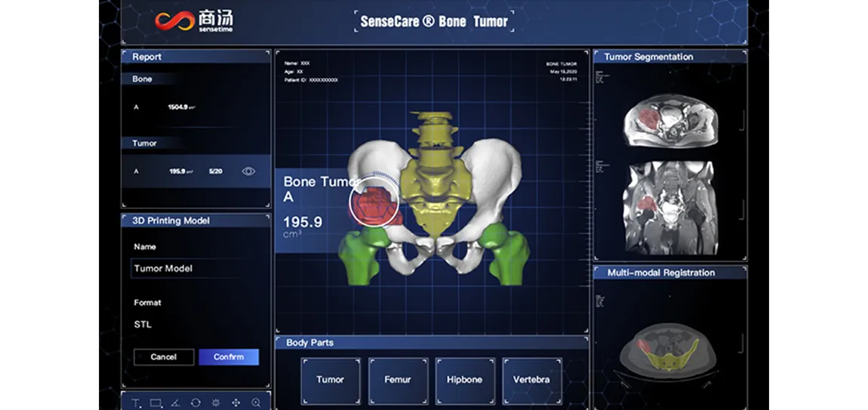This screenshot has height=410, width=868.
Task: Click the Multi-modal Registration panel header
Action: click(670, 273)
